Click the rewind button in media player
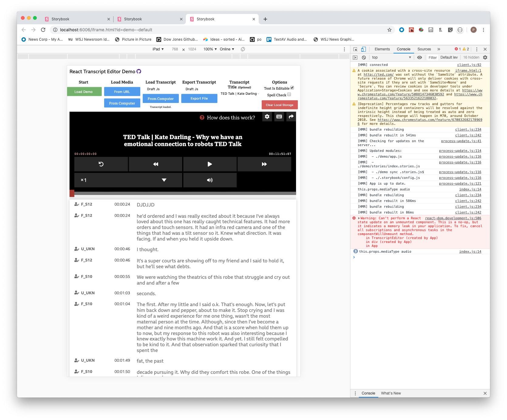This screenshot has height=420, width=507. click(x=155, y=164)
